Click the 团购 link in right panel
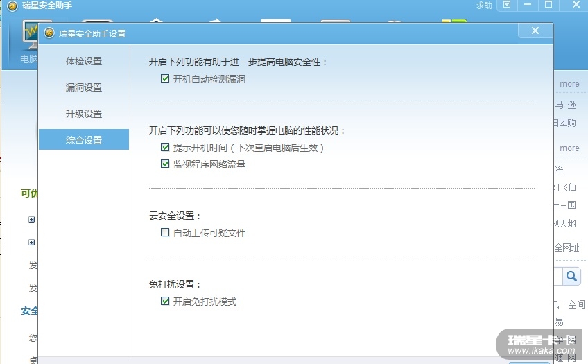The width and height of the screenshot is (588, 364). coord(564,123)
